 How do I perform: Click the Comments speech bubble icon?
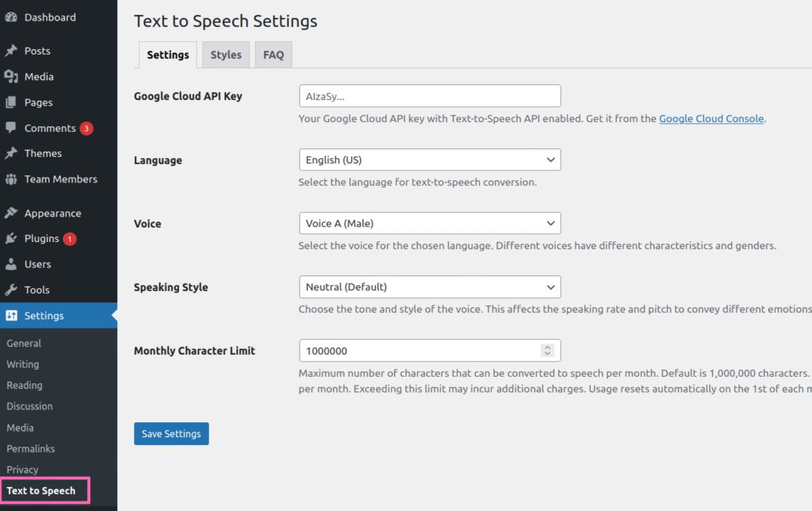11,128
